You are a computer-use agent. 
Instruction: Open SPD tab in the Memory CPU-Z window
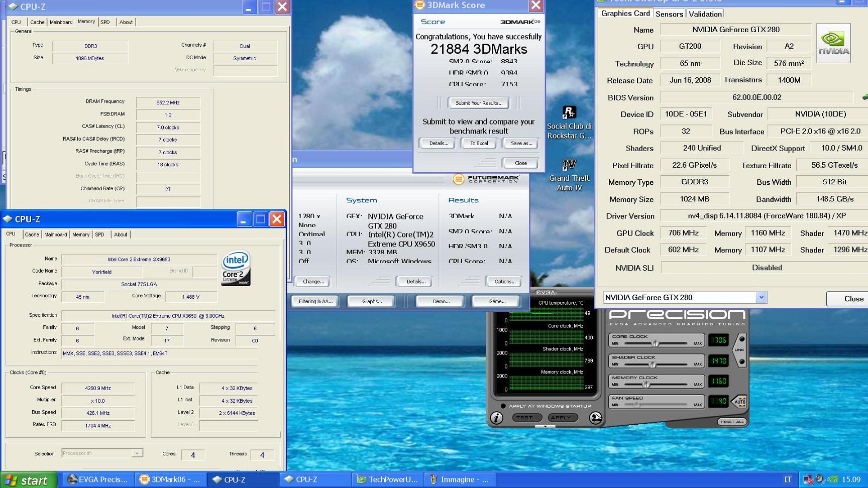click(105, 22)
